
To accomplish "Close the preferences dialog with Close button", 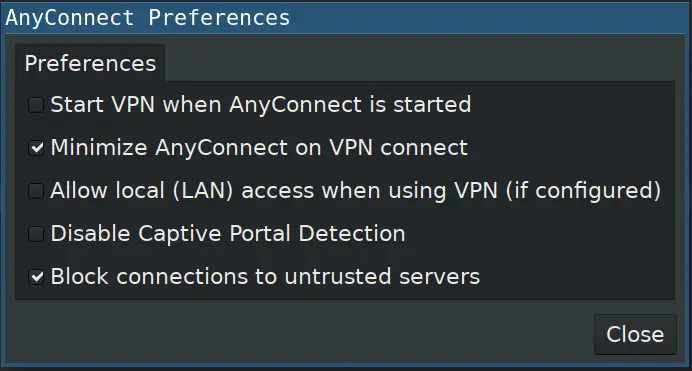I will coord(635,334).
